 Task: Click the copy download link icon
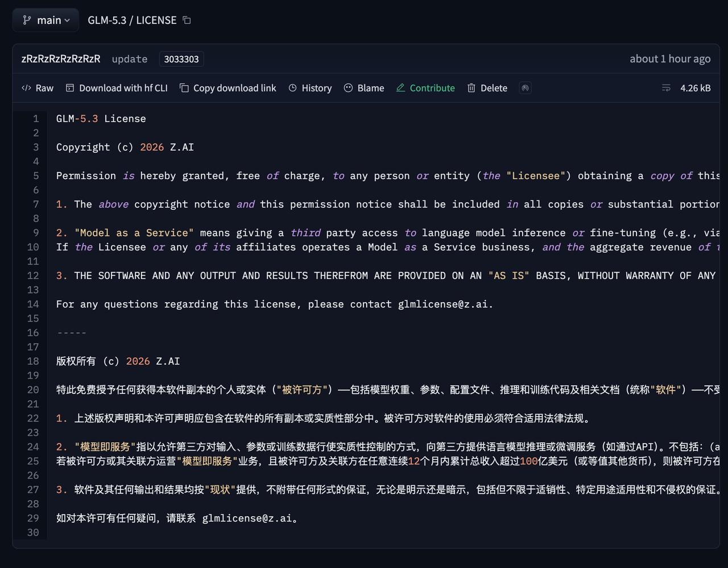pos(184,88)
